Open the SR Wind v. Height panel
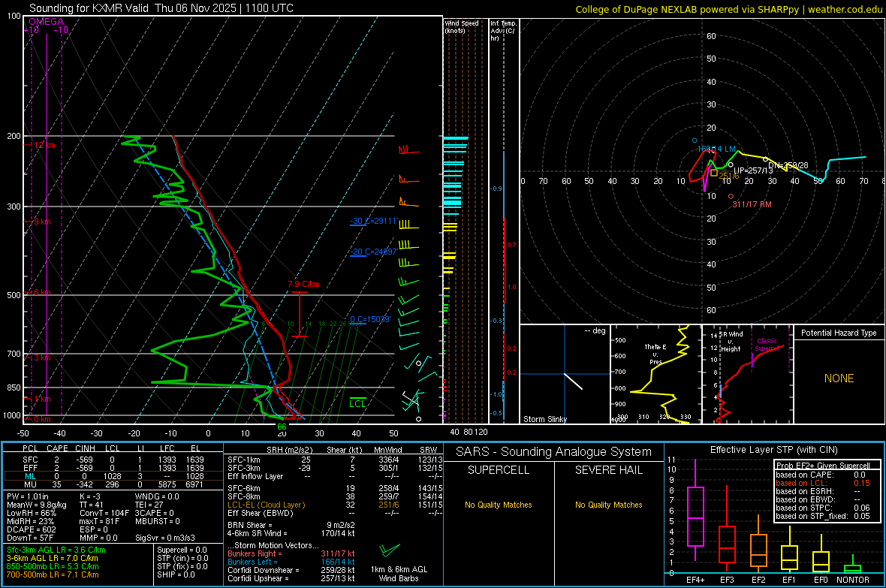This screenshot has height=588, width=886. (x=747, y=374)
